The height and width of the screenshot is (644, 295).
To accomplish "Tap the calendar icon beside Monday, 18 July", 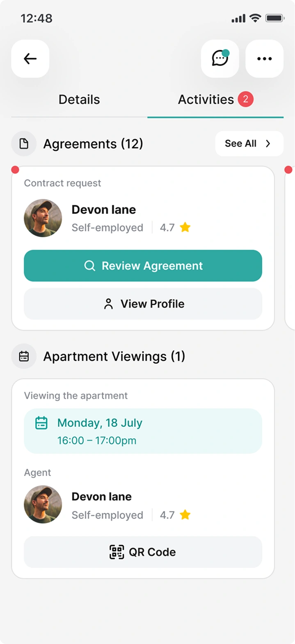I will 41,423.
